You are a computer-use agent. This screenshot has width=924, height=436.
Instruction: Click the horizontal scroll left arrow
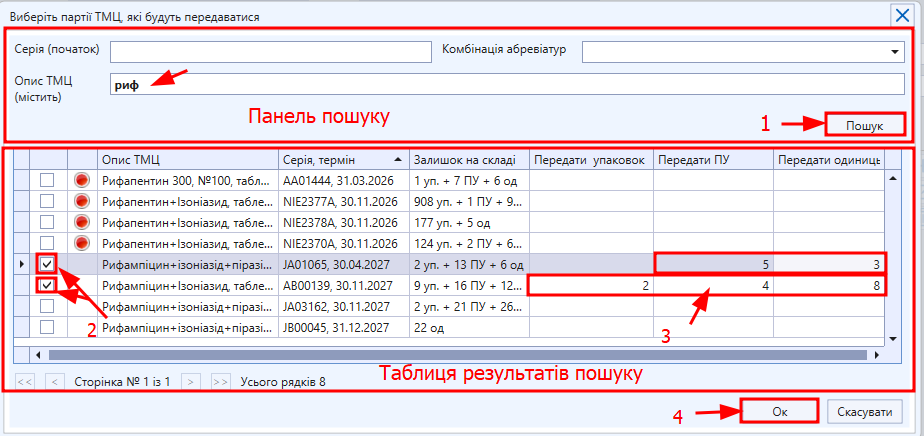[38, 355]
